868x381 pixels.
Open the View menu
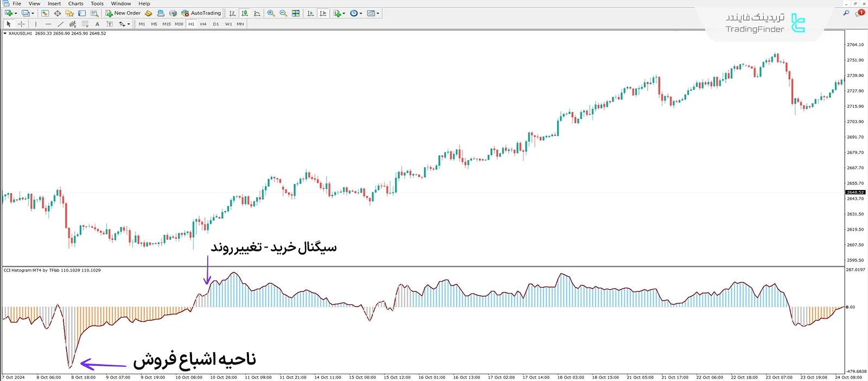tap(34, 4)
